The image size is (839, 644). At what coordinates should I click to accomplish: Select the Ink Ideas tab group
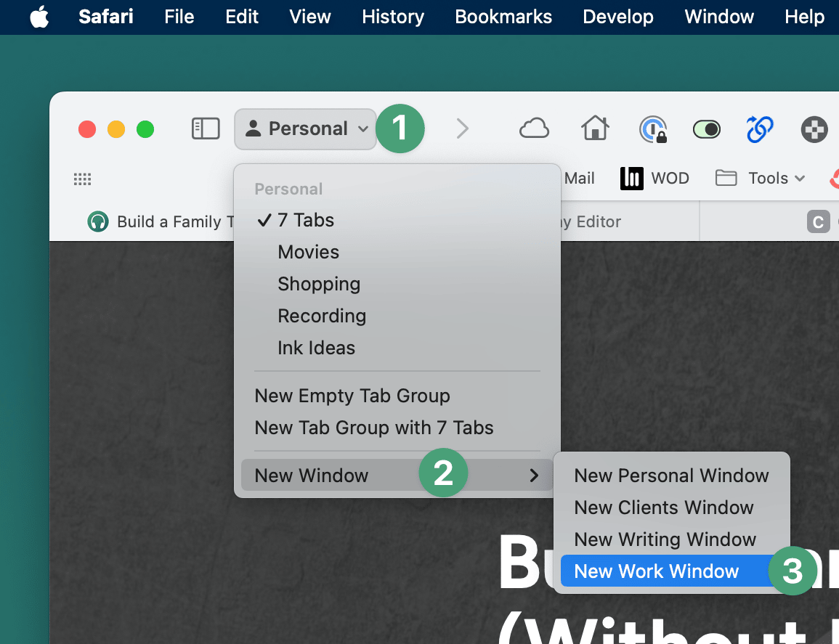397,349
